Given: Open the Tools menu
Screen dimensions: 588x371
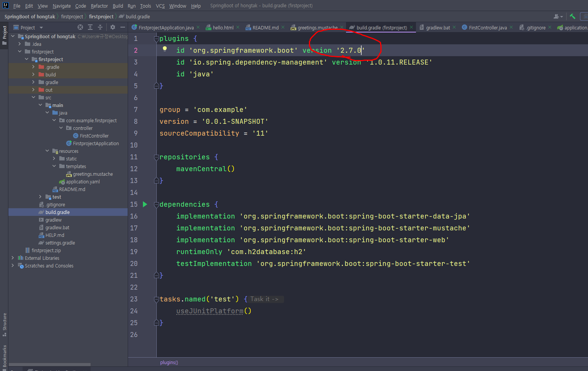Looking at the screenshot, I should (x=145, y=6).
